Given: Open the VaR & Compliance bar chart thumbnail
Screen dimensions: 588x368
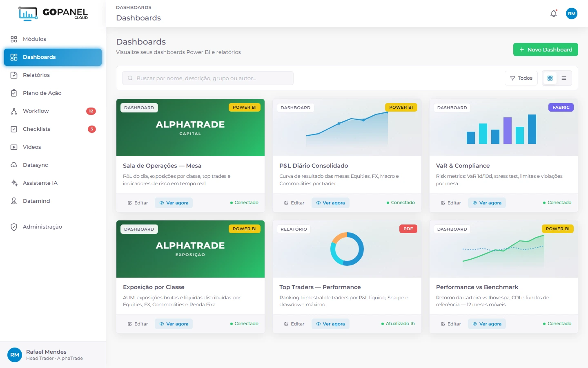Looking at the screenshot, I should 503,128.
